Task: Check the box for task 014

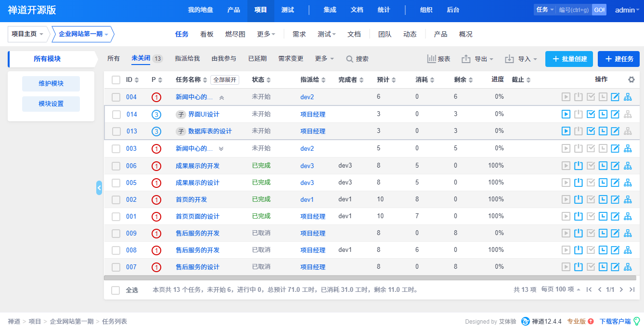Action: [x=116, y=115]
